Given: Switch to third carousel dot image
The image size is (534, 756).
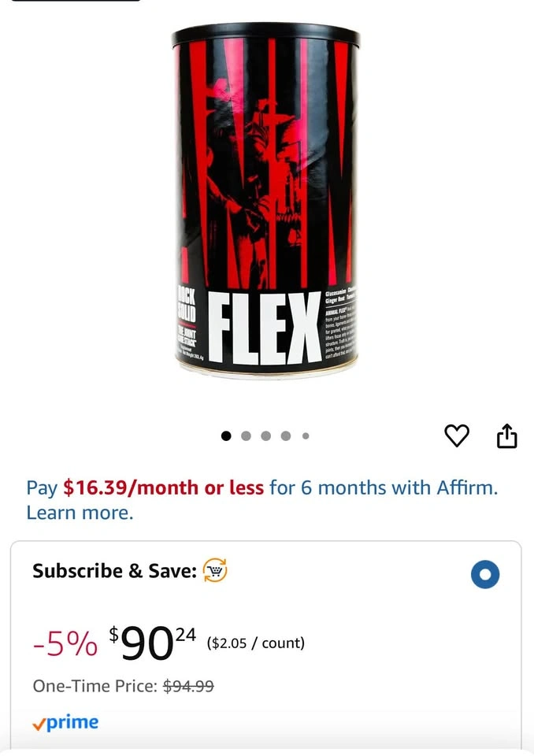Looking at the screenshot, I should [265, 435].
